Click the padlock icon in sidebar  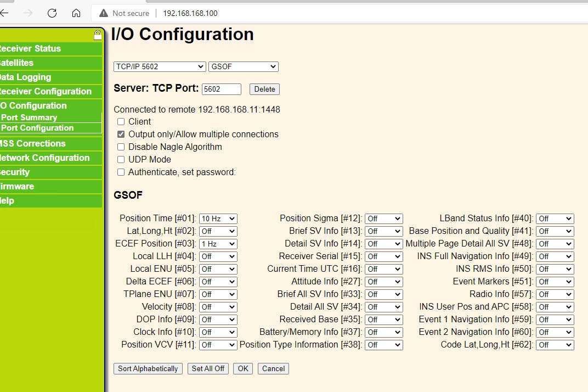[98, 36]
